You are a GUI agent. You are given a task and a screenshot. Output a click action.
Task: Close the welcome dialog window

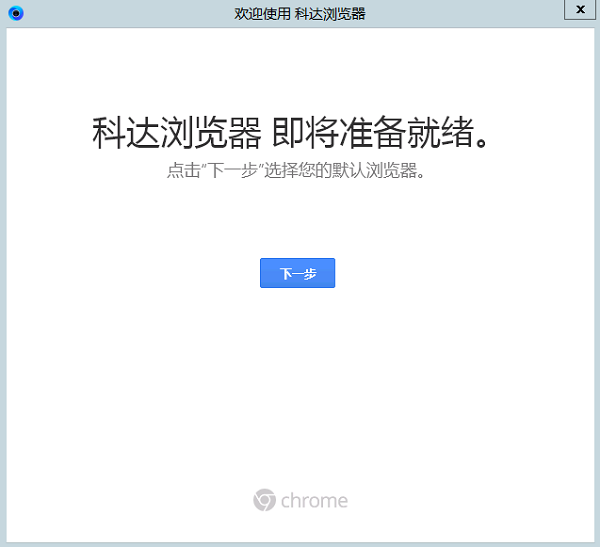580,10
